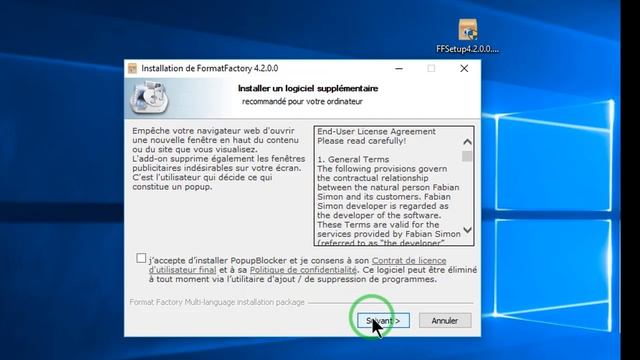Open the FFSetup4.2.0.0 desktop installer icon
Screen dimensions: 640x360
tap(467, 36)
